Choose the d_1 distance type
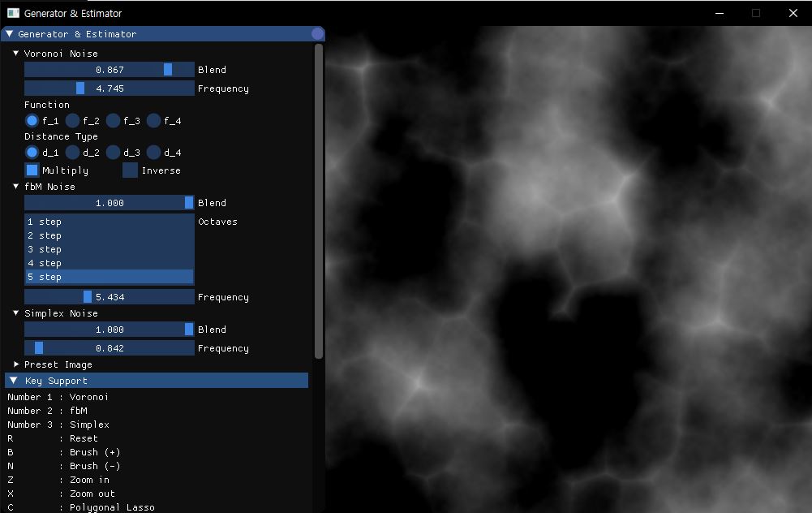The image size is (812, 513). pos(32,153)
